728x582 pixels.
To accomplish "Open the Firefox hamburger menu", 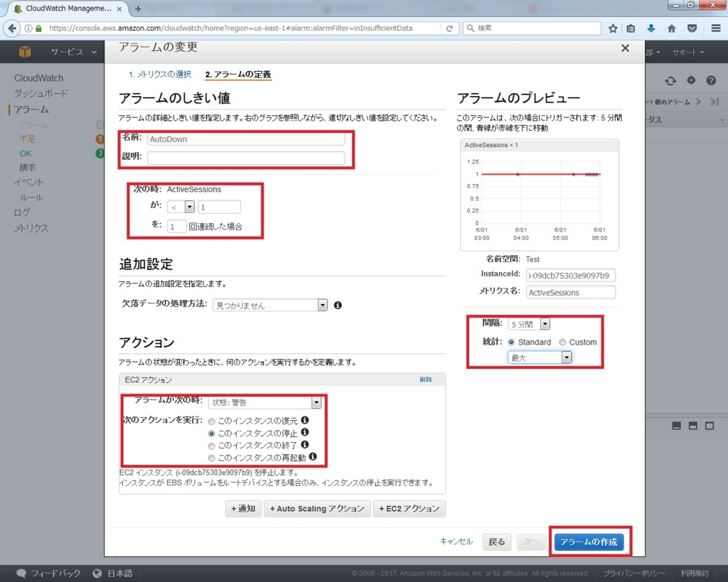I will click(716, 28).
